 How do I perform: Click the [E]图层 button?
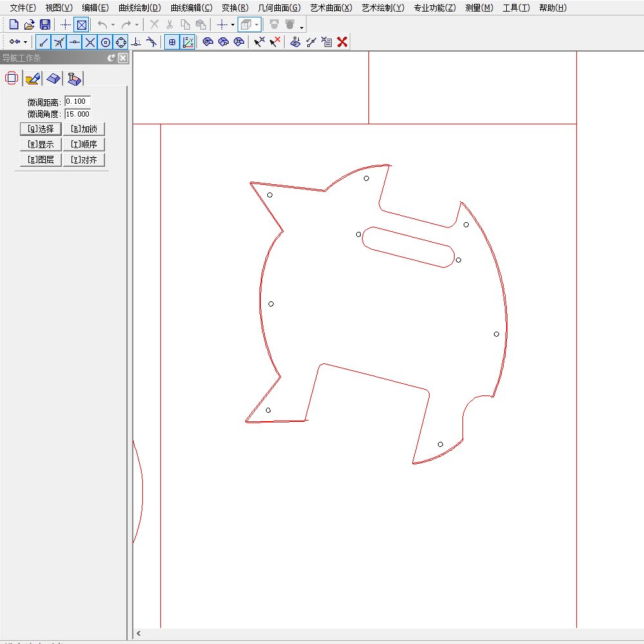(x=41, y=160)
